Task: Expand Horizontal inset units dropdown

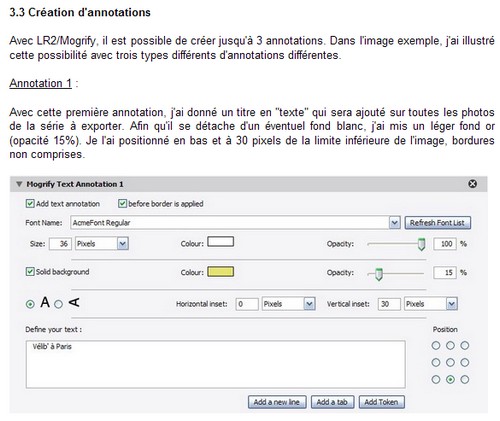Action: coord(309,304)
